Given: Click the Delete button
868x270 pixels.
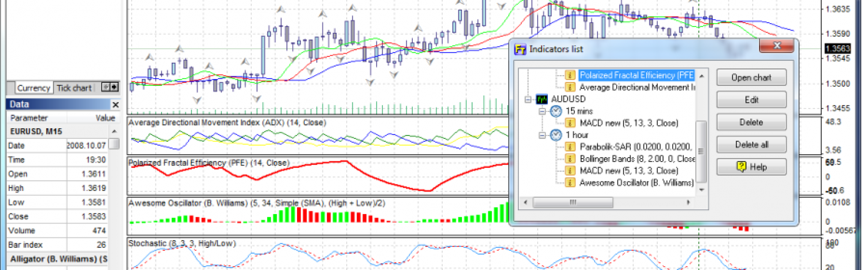Looking at the screenshot, I should click(x=751, y=122).
